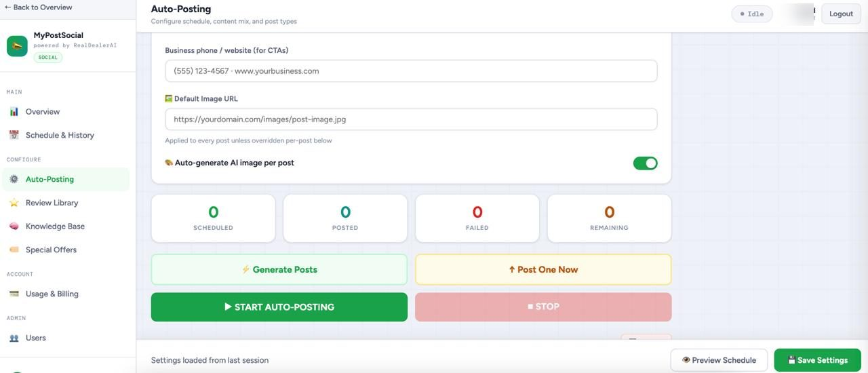The image size is (868, 373).
Task: Click the Schedule & History calendar icon
Action: point(14,135)
